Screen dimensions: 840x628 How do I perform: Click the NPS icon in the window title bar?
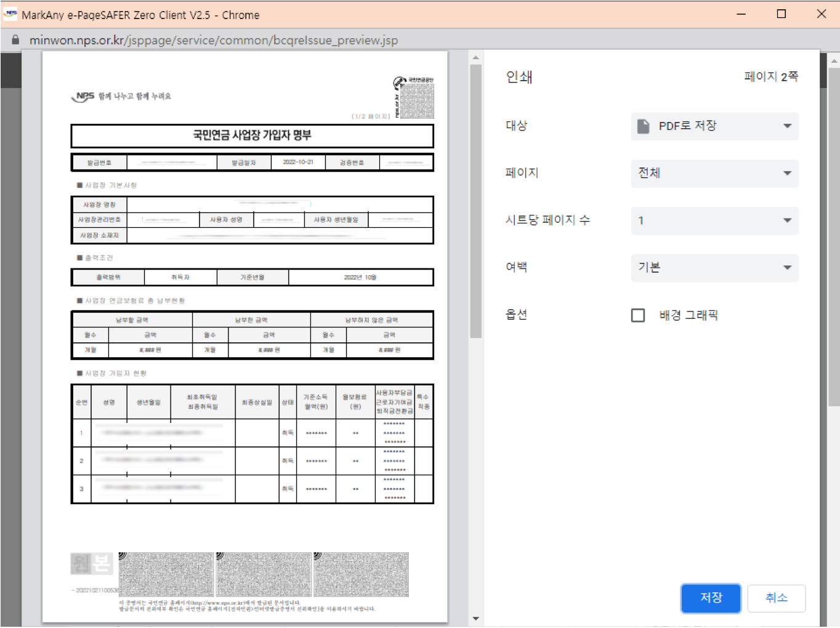coord(9,13)
